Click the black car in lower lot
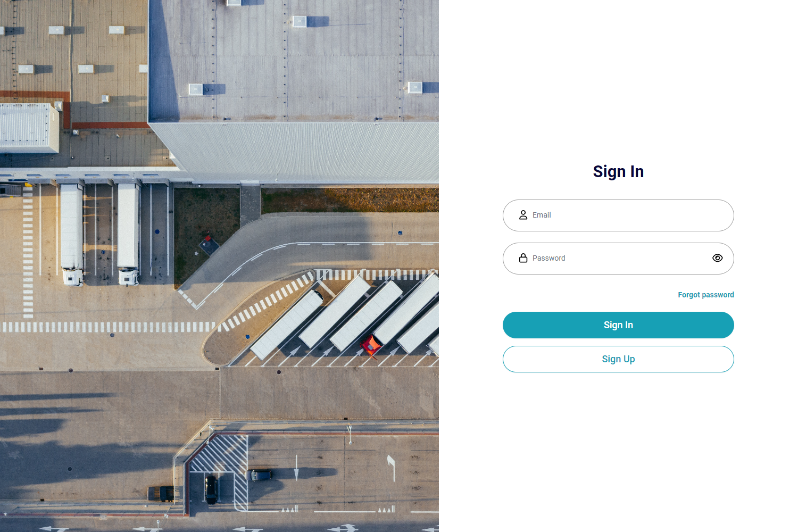The image size is (798, 532). click(211, 489)
